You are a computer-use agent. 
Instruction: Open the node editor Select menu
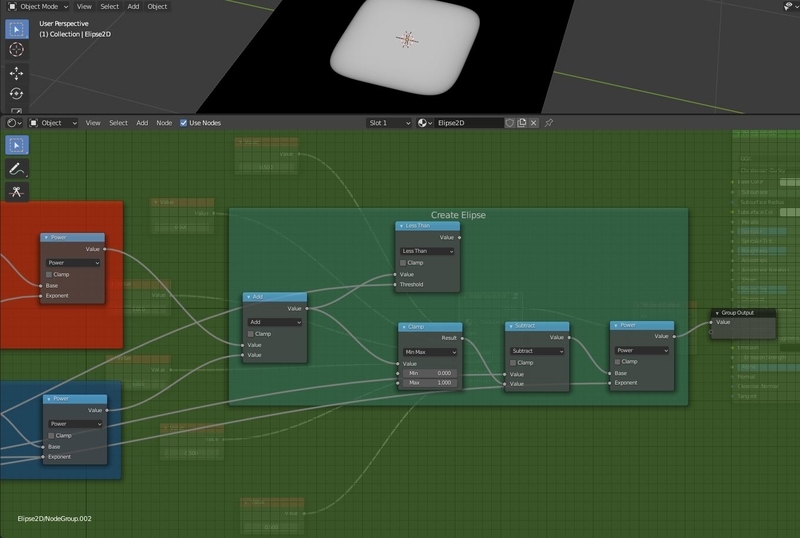coord(118,123)
